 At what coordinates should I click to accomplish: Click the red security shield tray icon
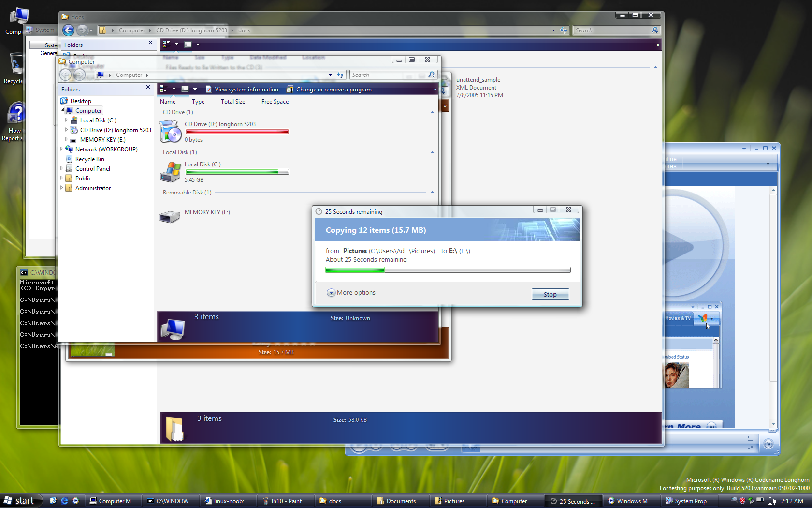(x=742, y=501)
